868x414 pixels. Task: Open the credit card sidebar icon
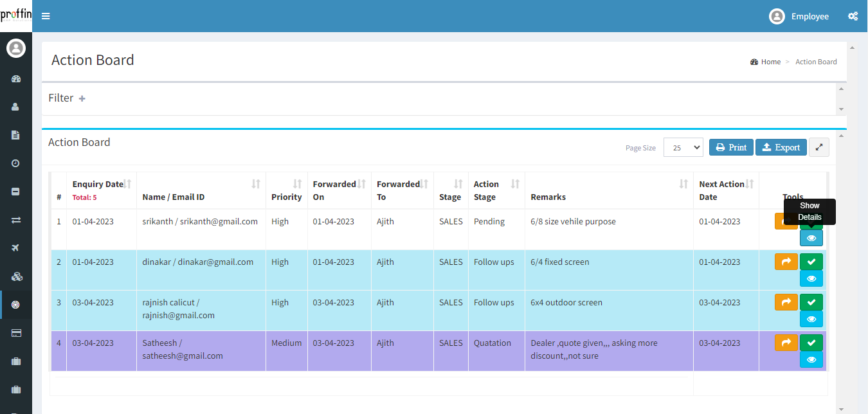click(16, 333)
